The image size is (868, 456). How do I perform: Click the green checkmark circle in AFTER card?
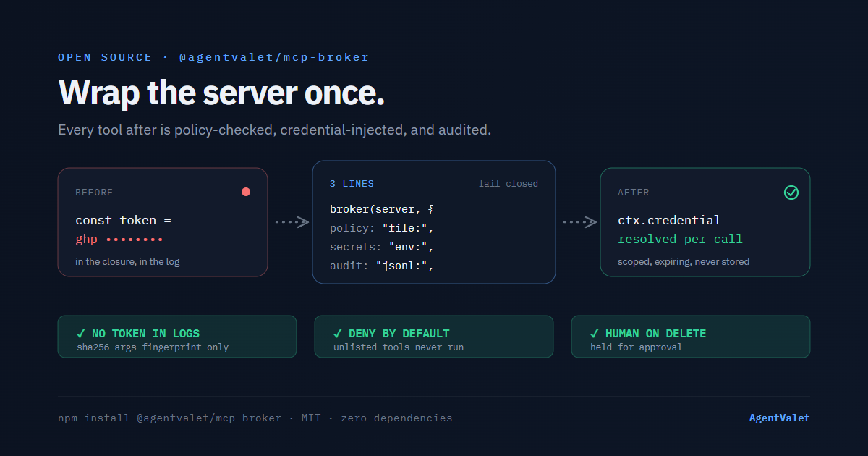click(791, 193)
